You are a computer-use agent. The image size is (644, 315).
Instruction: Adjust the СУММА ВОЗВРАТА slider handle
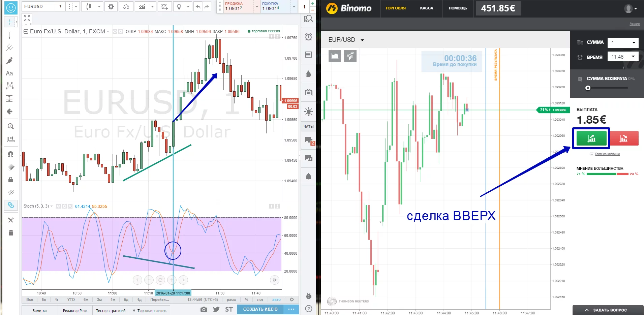588,88
